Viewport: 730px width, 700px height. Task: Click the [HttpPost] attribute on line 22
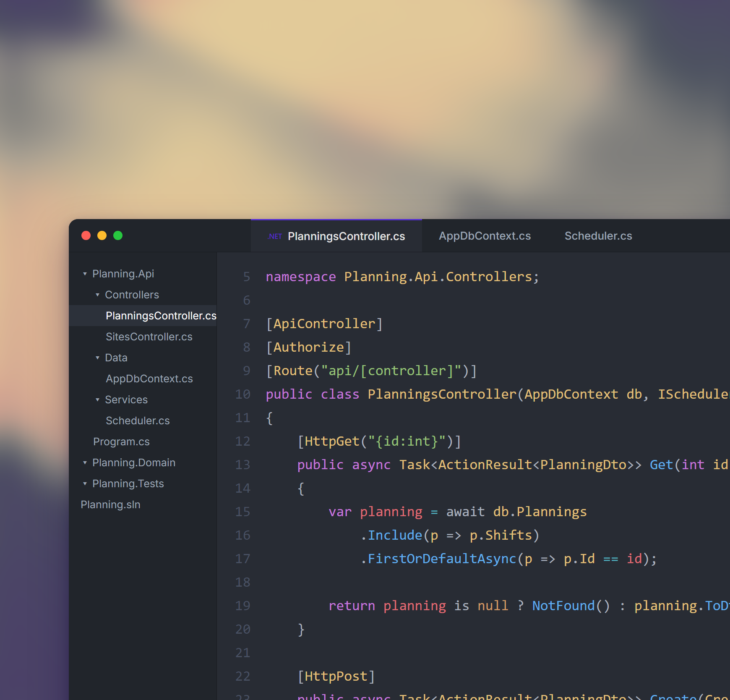pyautogui.click(x=336, y=676)
